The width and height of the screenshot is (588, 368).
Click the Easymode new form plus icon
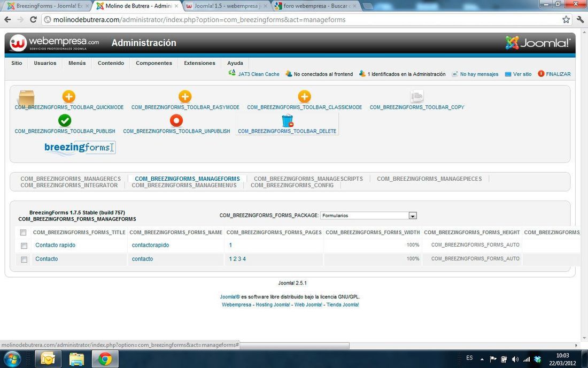185,96
